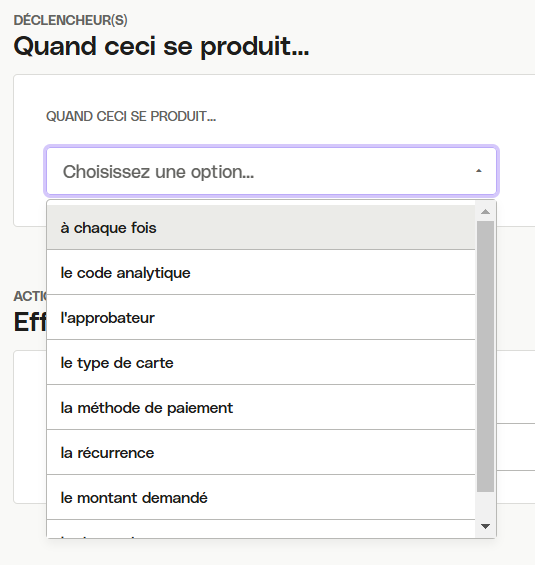Click the partially hidden 'Eff' actions heading
This screenshot has width=535, height=565.
(30, 322)
